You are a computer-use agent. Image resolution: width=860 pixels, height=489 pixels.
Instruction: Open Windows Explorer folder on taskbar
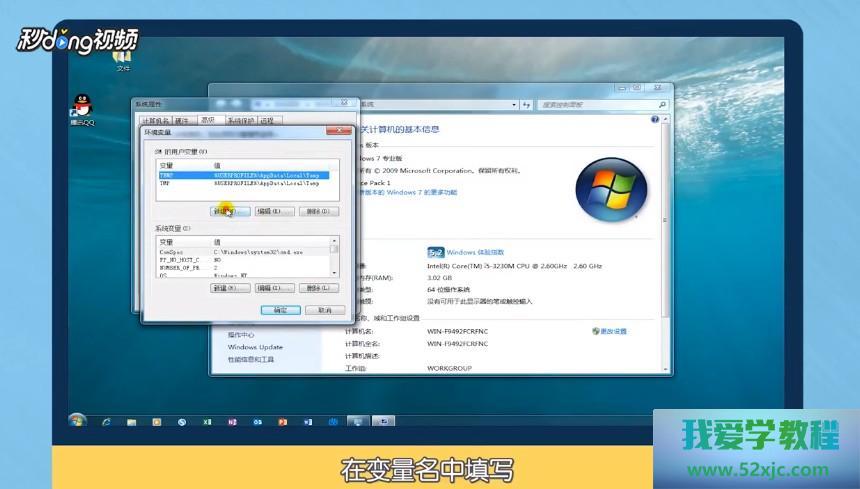point(131,422)
